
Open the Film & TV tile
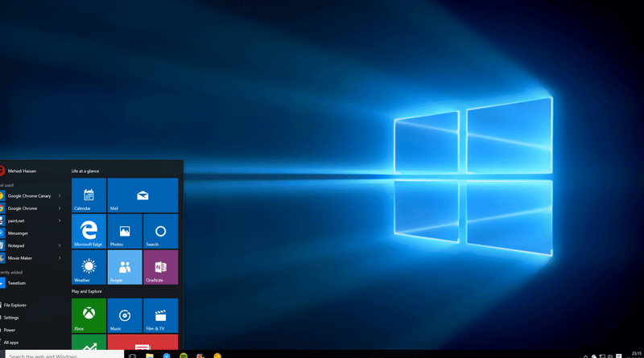(x=160, y=315)
